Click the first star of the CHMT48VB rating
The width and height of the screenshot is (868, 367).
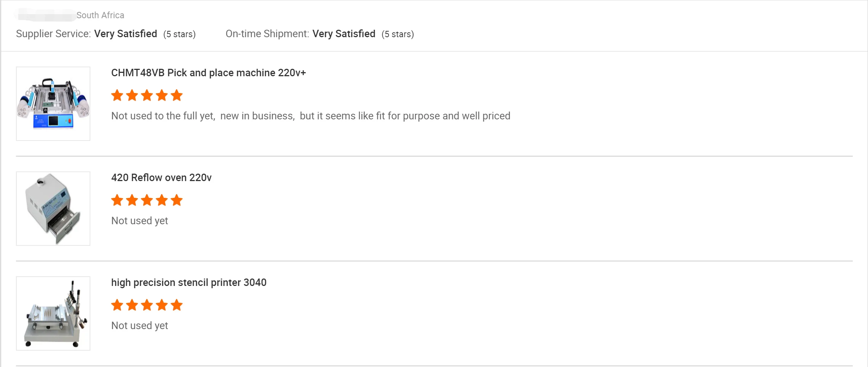coord(117,96)
